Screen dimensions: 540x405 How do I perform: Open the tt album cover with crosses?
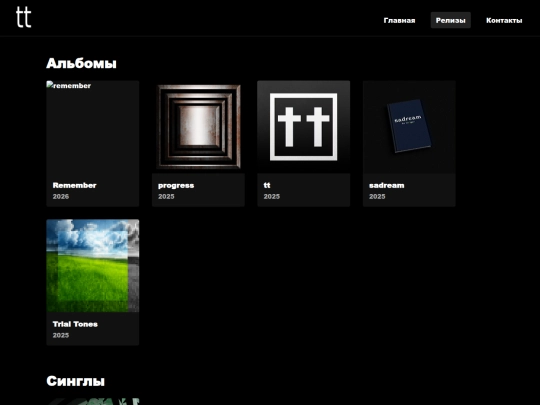(x=304, y=127)
